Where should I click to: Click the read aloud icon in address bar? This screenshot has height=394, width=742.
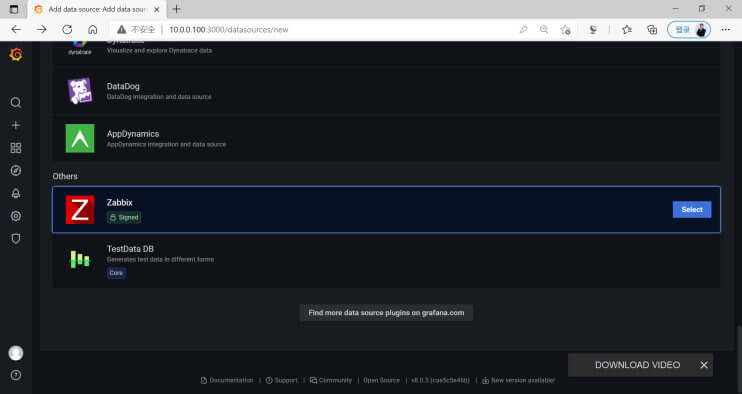coord(523,29)
